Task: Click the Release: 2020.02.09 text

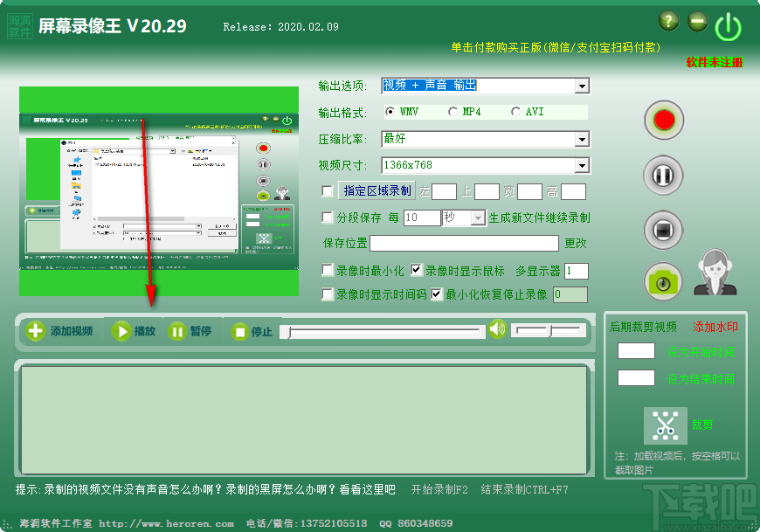Action: [x=280, y=27]
